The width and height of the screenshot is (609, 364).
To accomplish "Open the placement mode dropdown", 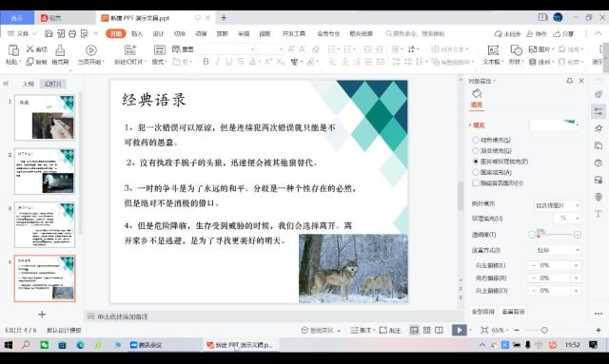I will coord(558,250).
